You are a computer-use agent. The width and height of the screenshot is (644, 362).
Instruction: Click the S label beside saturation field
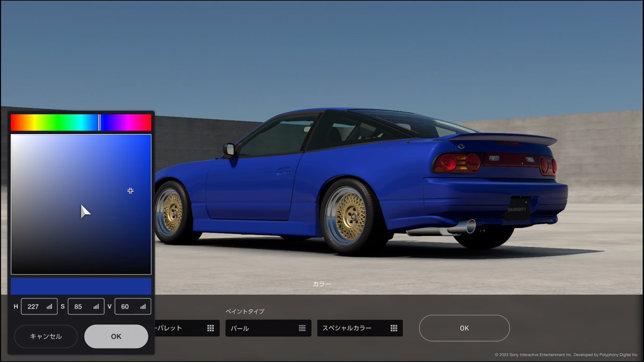[63, 307]
